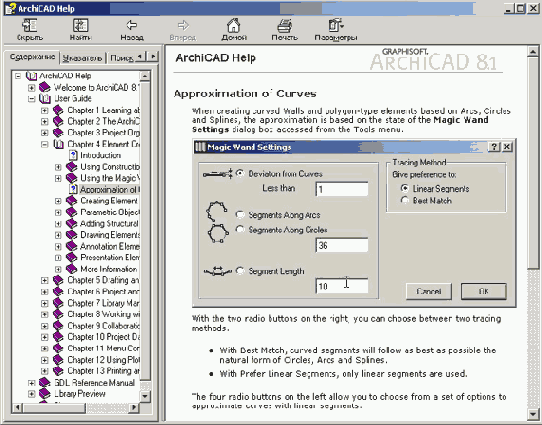Click the Cancel button in Magic Wand Settings
The height and width of the screenshot is (425, 542).
click(x=429, y=291)
